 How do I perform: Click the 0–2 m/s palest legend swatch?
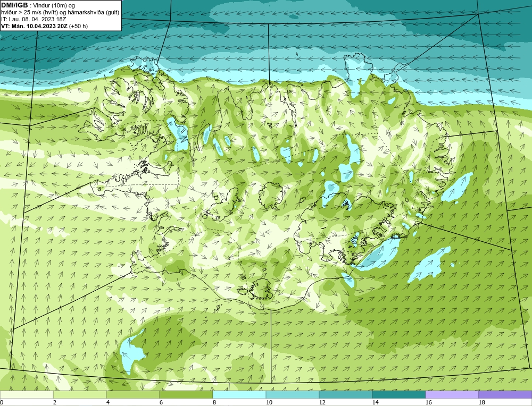27,394
